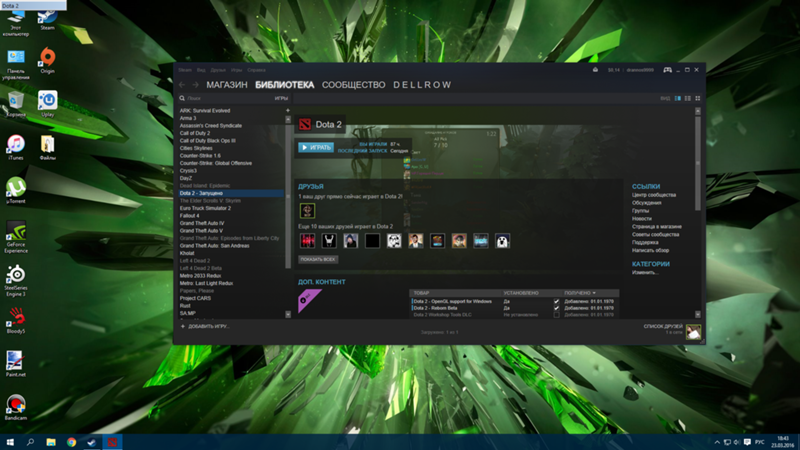Open Chrome from the taskbar
800x450 pixels.
[71, 442]
